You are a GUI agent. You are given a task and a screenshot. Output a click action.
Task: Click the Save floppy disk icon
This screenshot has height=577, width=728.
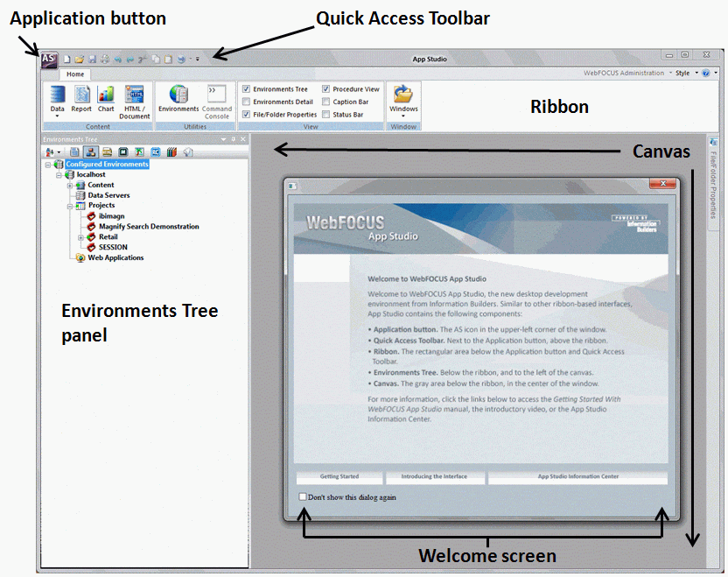(x=93, y=60)
